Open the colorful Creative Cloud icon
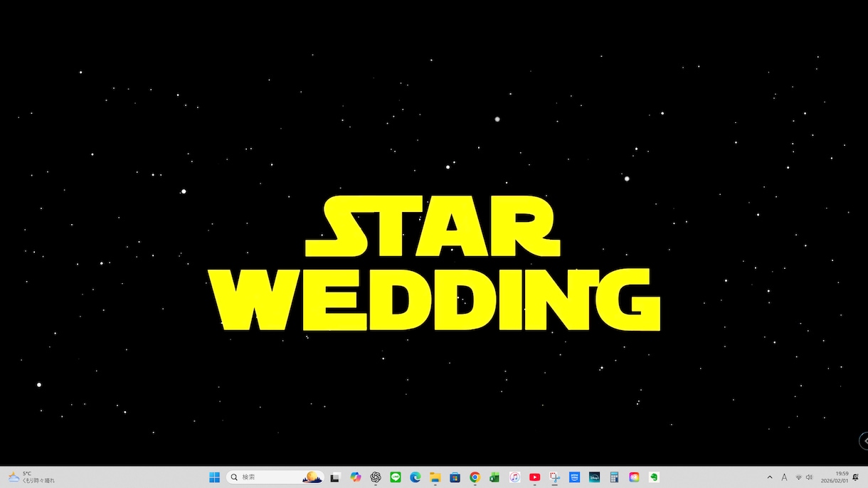868x488 pixels. (x=634, y=477)
